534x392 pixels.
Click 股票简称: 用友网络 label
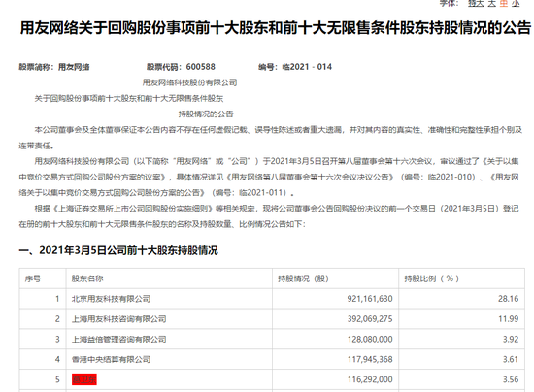click(x=54, y=67)
